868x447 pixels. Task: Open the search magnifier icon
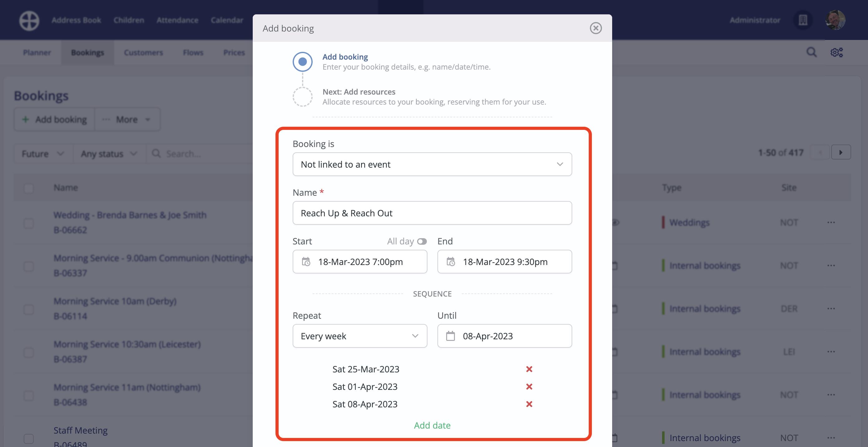point(812,52)
